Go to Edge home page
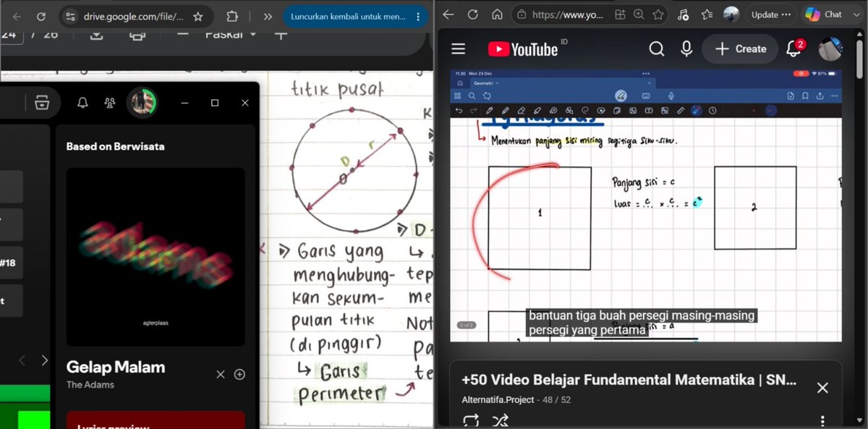 pyautogui.click(x=497, y=14)
